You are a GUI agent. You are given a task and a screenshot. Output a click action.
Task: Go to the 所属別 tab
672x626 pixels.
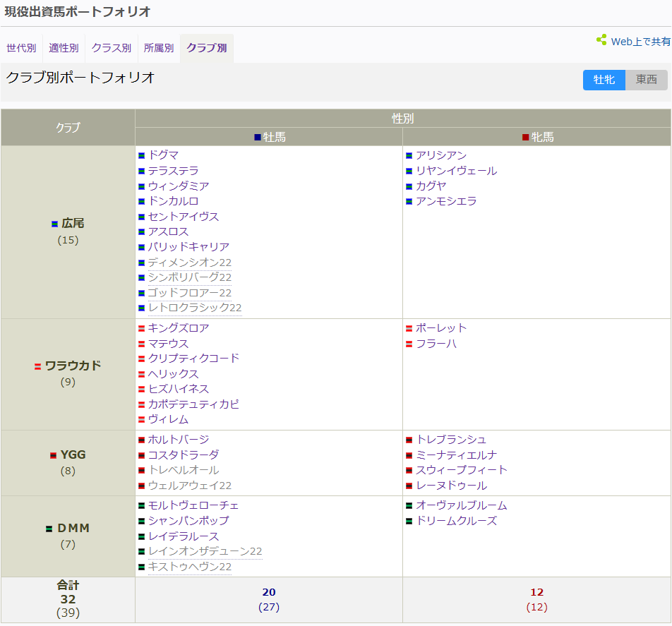pyautogui.click(x=158, y=48)
